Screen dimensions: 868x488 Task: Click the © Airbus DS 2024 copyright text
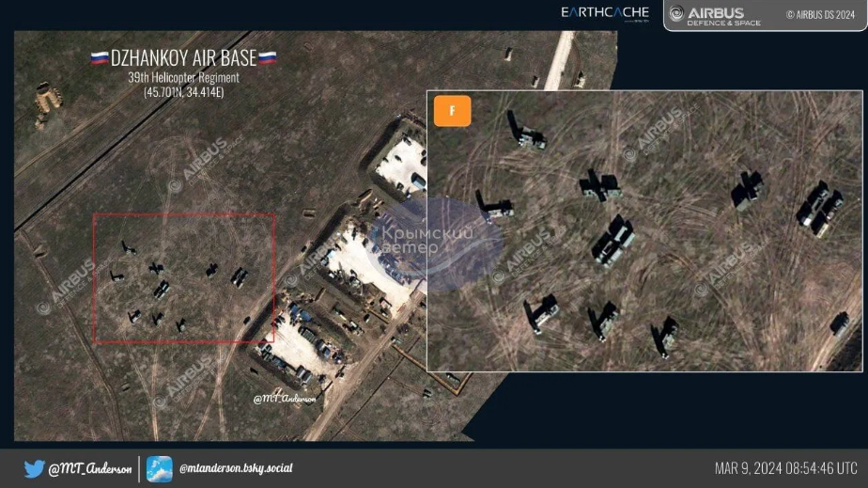pyautogui.click(x=820, y=15)
